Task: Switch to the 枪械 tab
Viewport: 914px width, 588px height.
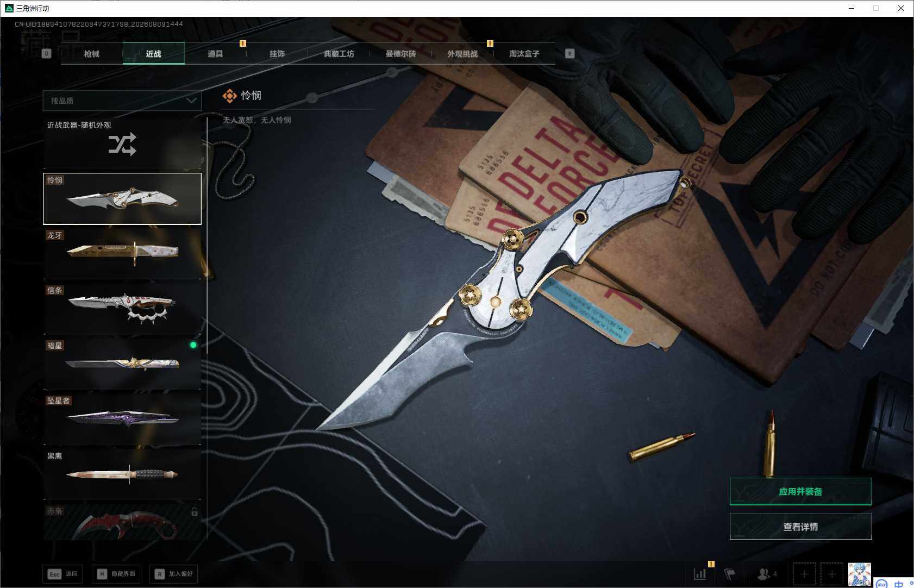Action: coord(92,54)
